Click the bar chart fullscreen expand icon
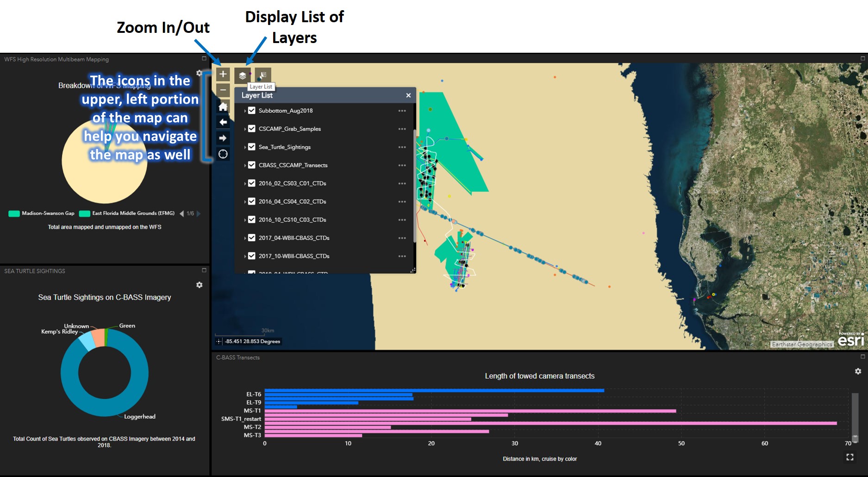 (850, 457)
